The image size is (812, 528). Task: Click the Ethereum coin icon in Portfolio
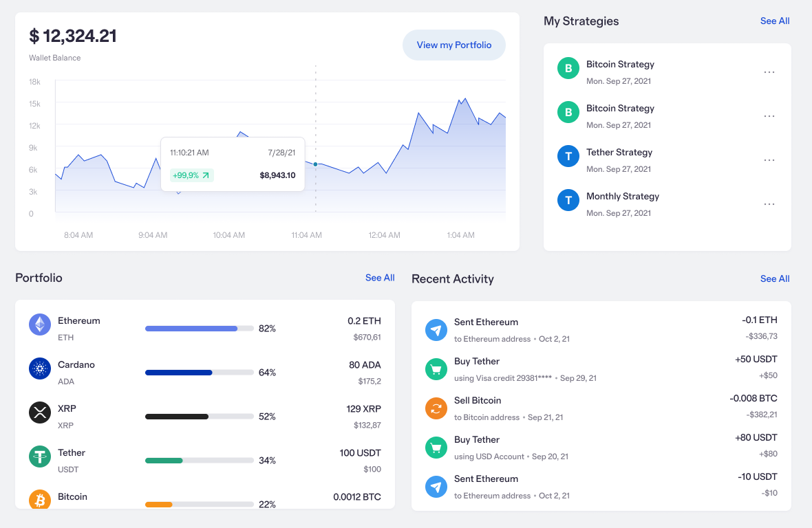(40, 324)
